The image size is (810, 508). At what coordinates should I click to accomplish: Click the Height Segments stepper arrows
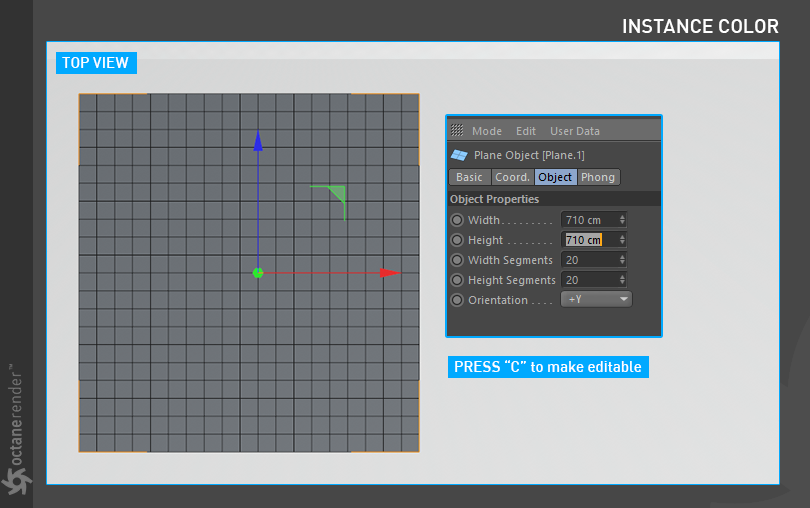(x=622, y=280)
